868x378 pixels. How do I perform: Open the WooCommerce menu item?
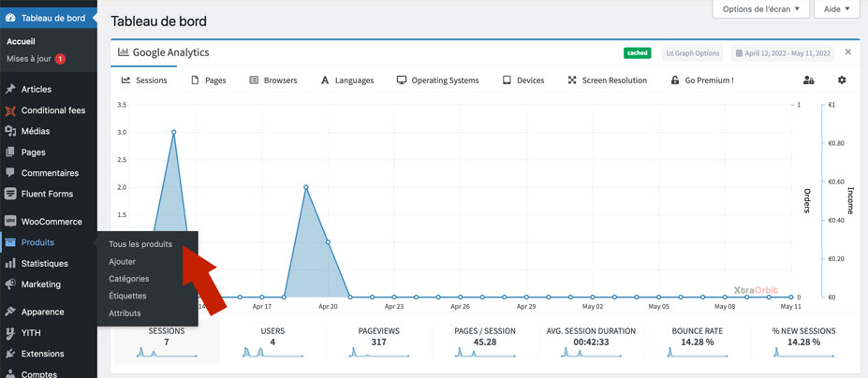[x=51, y=222]
